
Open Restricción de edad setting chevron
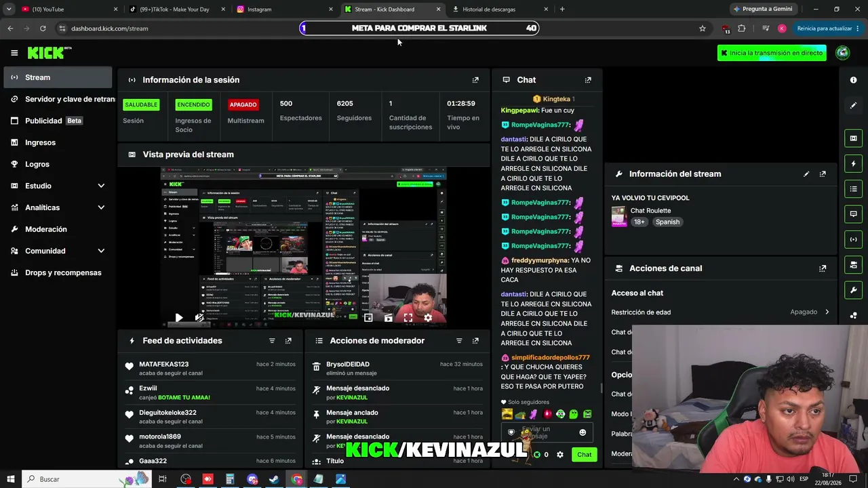(827, 312)
